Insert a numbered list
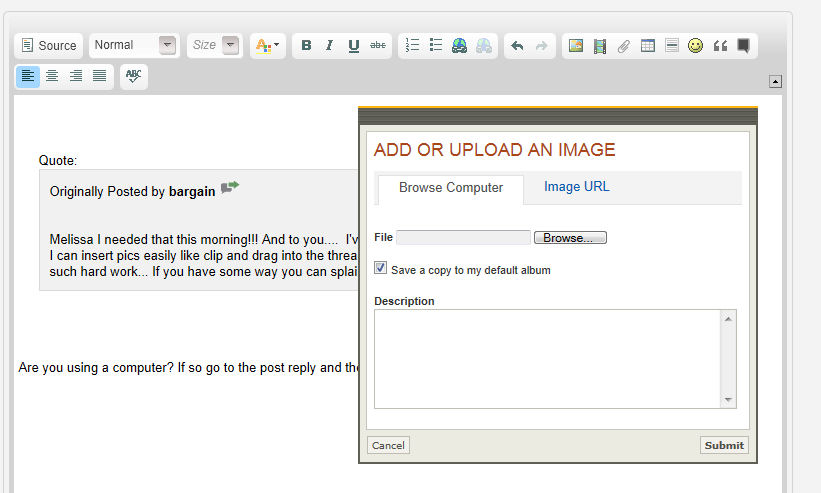This screenshot has height=493, width=821. pos(412,45)
